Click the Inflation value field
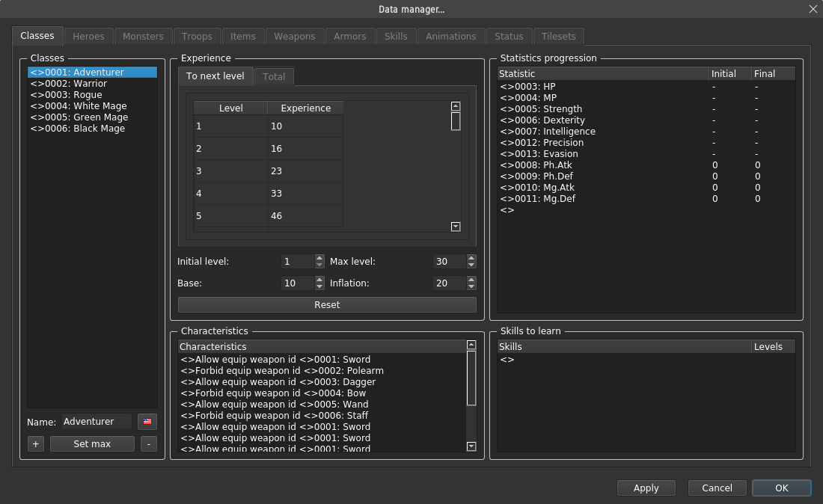Viewport: 823px width, 504px height. coord(450,283)
